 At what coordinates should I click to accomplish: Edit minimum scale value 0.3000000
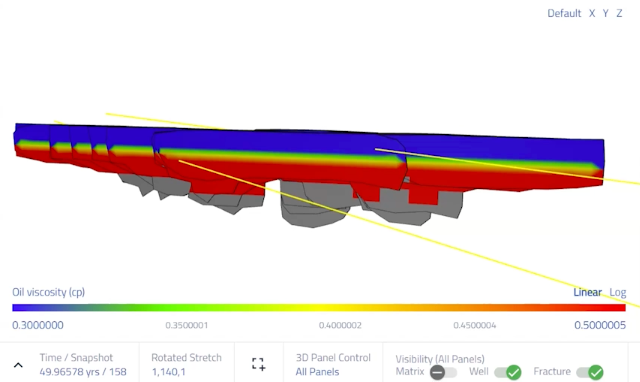[38, 325]
